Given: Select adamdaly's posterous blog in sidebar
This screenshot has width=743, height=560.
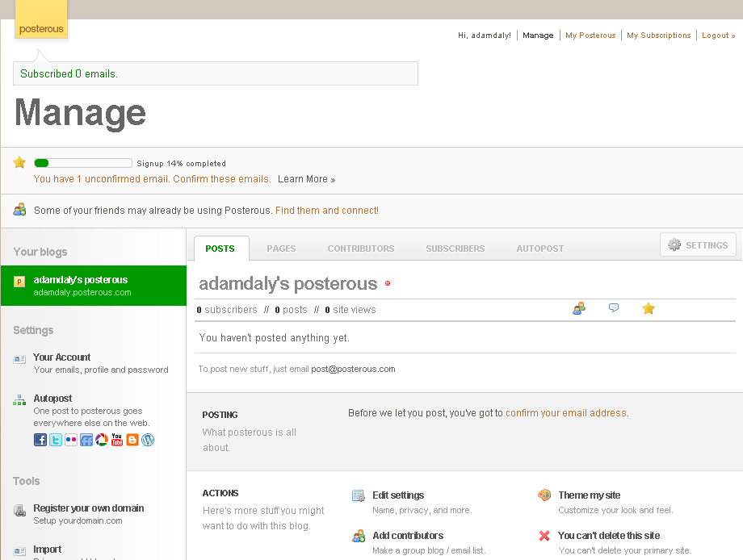Looking at the screenshot, I should [94, 286].
